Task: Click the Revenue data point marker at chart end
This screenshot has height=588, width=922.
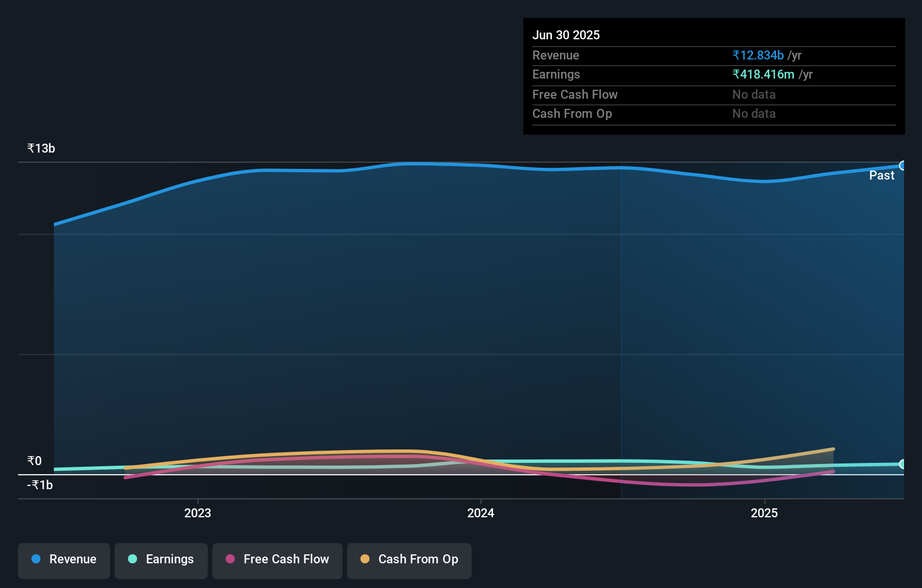Action: 903,166
